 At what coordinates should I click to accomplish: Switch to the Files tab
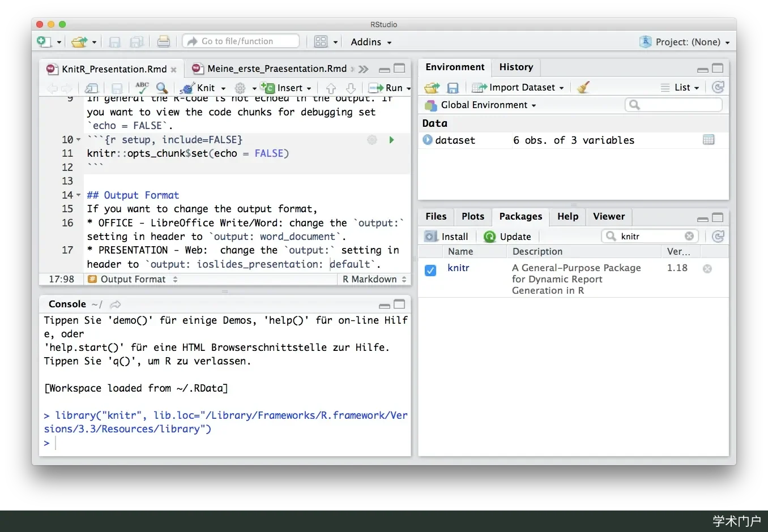point(436,216)
